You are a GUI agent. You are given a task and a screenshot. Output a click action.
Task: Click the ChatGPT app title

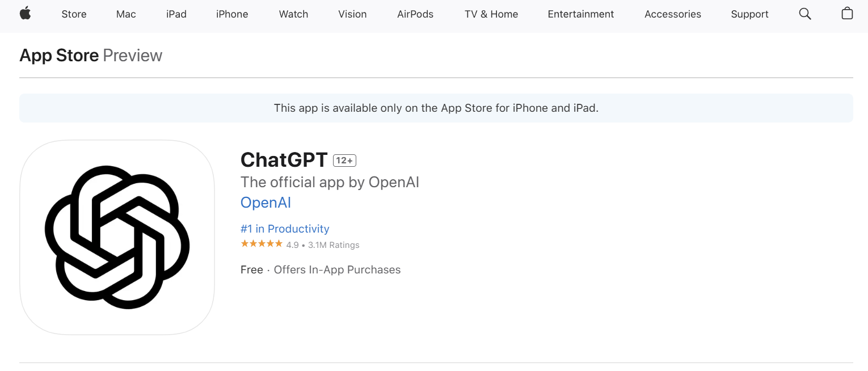[x=284, y=160]
